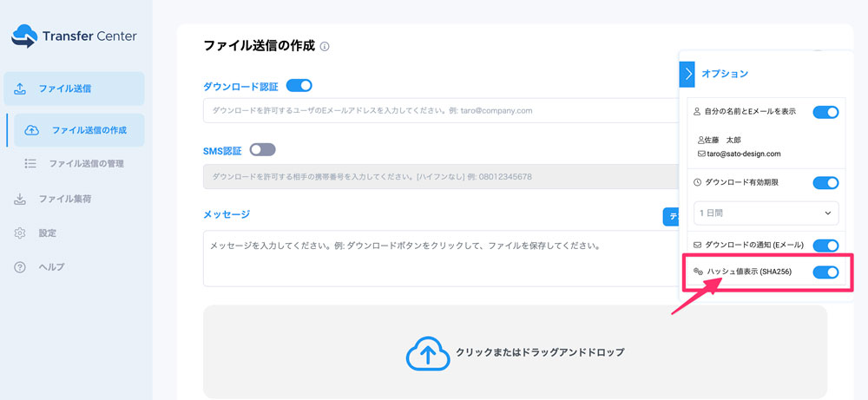Click the cloud upload icon in drop zone
This screenshot has height=400, width=868.
click(x=426, y=352)
